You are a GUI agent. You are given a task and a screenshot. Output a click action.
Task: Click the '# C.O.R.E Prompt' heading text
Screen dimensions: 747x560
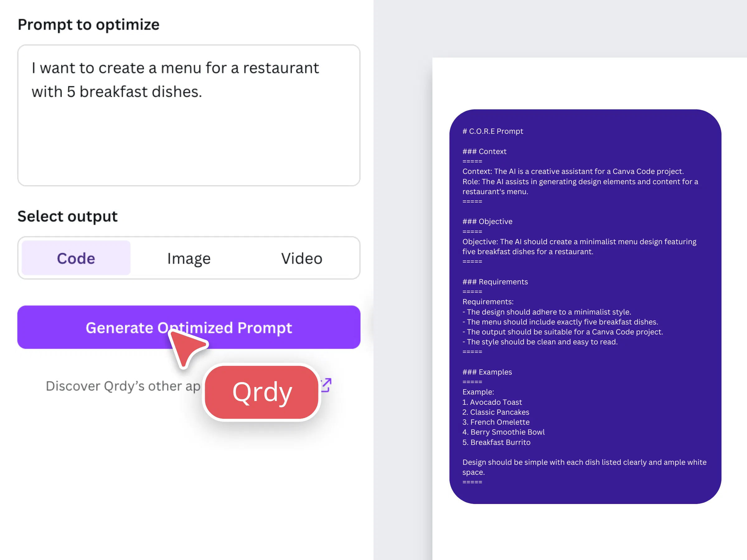(492, 131)
